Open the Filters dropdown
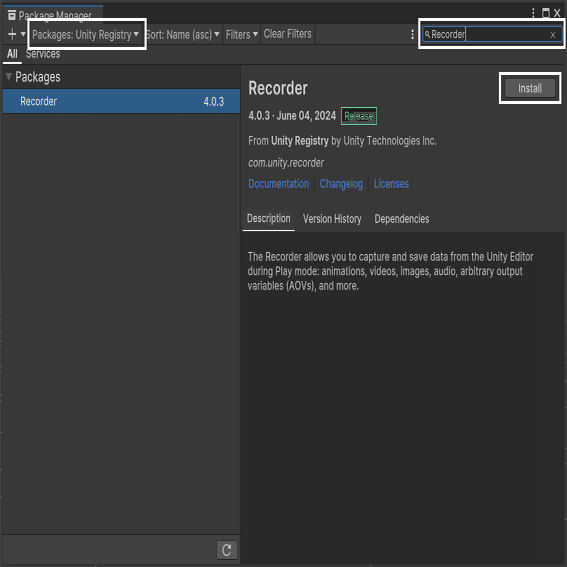Image resolution: width=567 pixels, height=567 pixels. (241, 35)
